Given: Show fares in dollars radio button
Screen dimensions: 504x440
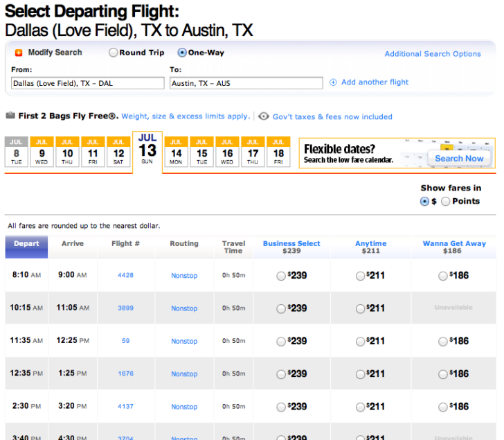Looking at the screenshot, I should point(424,202).
